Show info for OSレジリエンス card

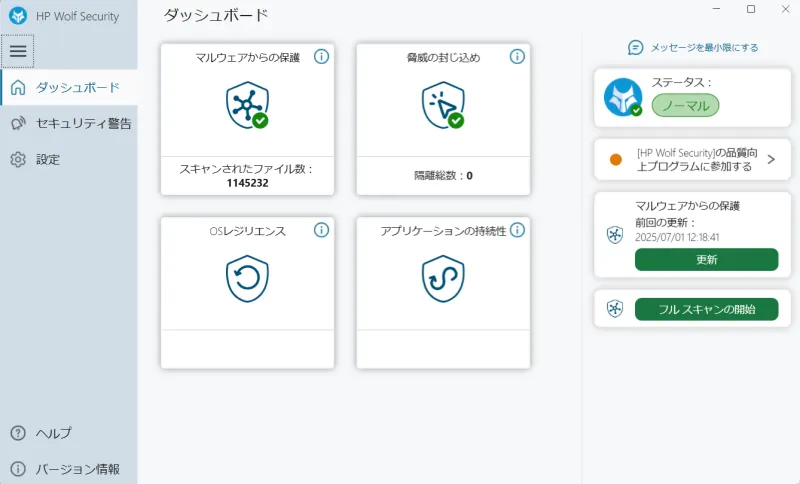pos(321,230)
